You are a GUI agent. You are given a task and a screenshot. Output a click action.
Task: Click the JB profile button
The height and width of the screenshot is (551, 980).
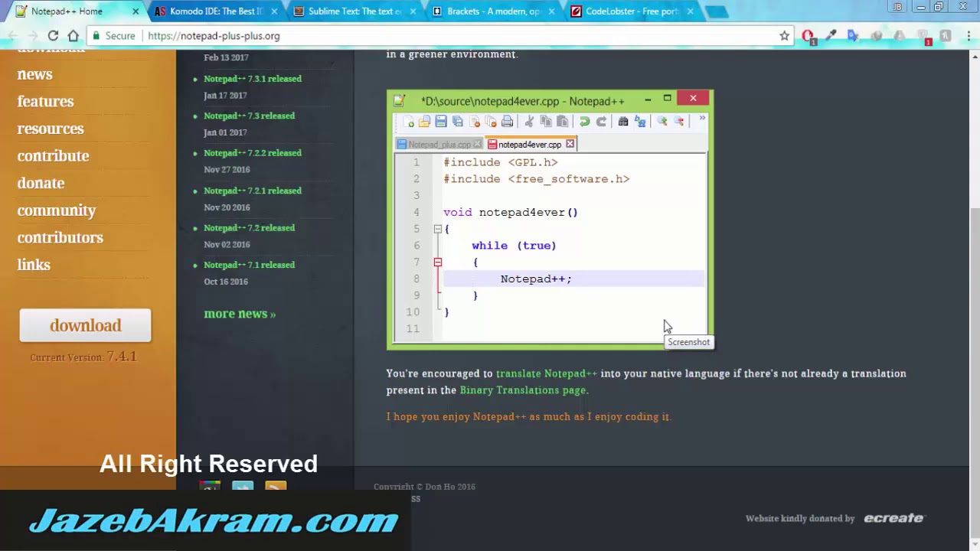click(x=898, y=8)
